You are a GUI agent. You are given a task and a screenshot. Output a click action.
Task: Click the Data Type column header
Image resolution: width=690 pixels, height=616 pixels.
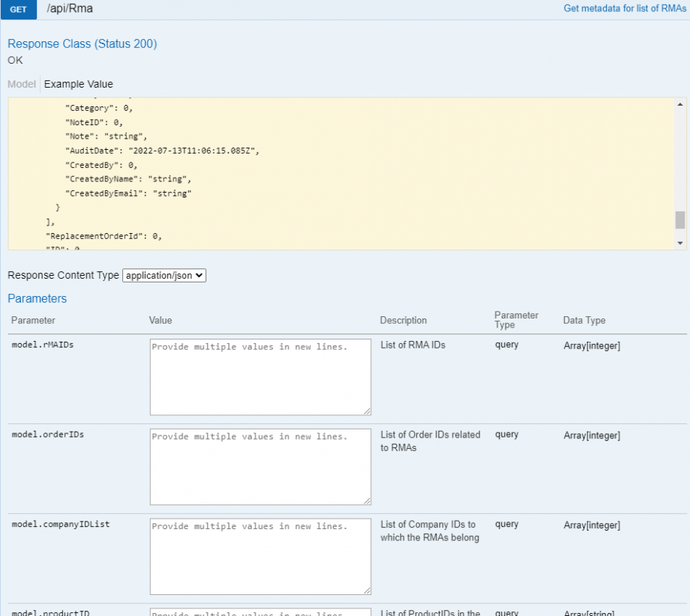point(584,320)
